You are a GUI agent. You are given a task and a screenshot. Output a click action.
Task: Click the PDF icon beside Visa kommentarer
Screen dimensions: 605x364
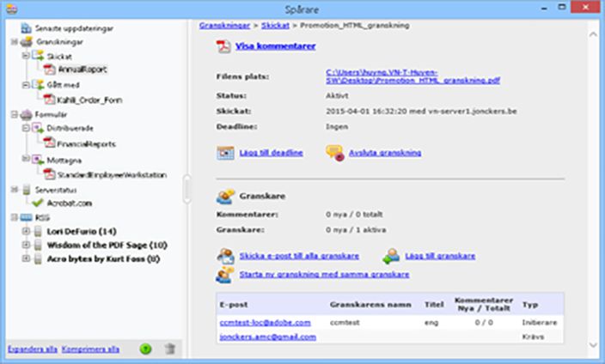223,46
